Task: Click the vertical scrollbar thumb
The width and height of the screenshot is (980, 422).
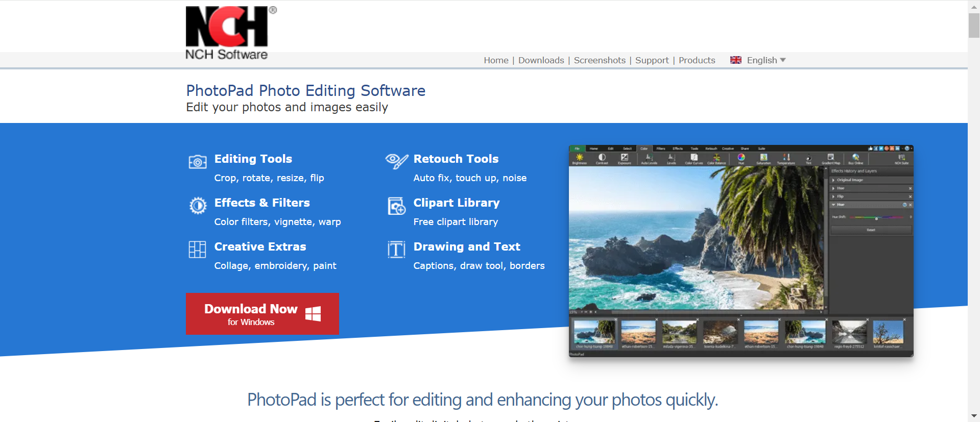Action: [974, 26]
